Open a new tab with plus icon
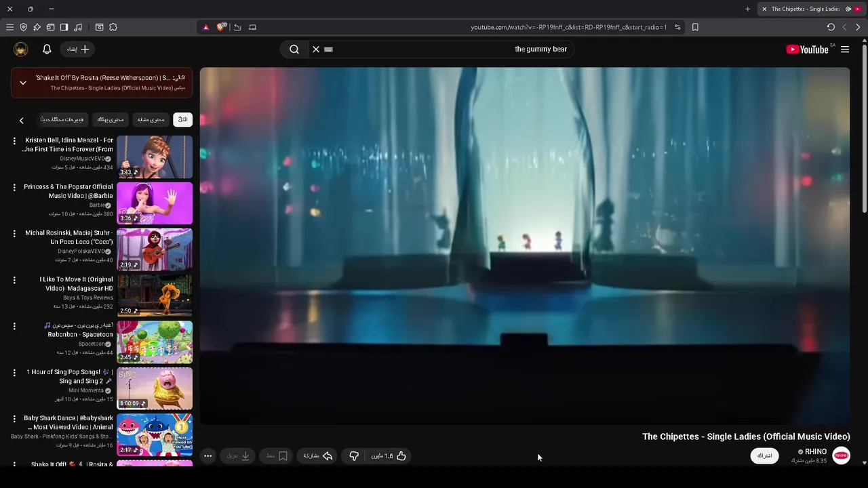Image resolution: width=868 pixels, height=488 pixels. [x=747, y=9]
